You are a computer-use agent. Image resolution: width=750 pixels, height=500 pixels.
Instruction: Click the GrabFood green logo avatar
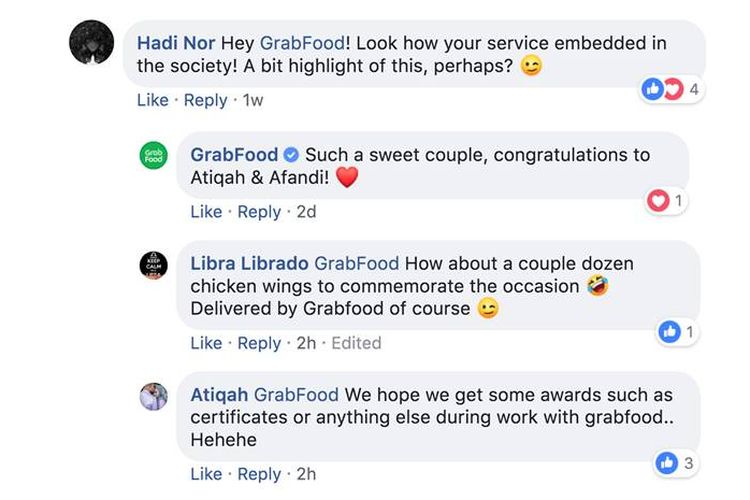pyautogui.click(x=153, y=155)
